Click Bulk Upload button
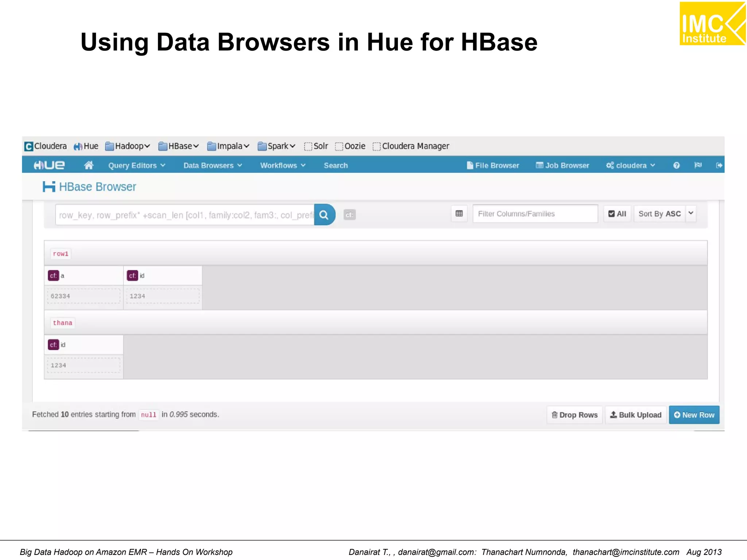 (x=636, y=415)
